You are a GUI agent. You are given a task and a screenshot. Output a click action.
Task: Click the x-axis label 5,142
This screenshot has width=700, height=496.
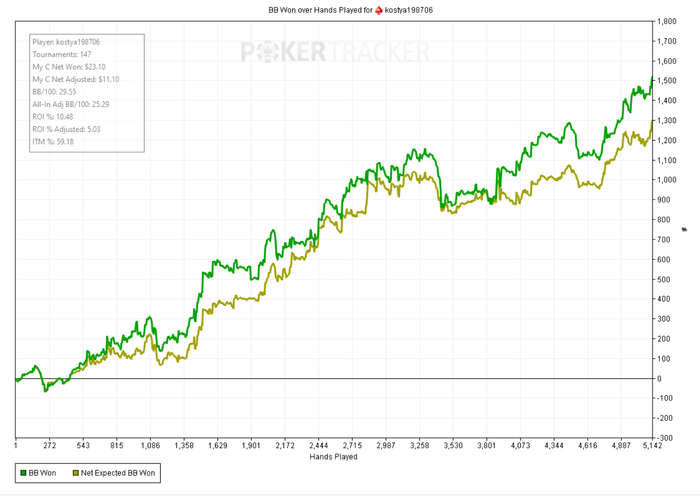652,446
